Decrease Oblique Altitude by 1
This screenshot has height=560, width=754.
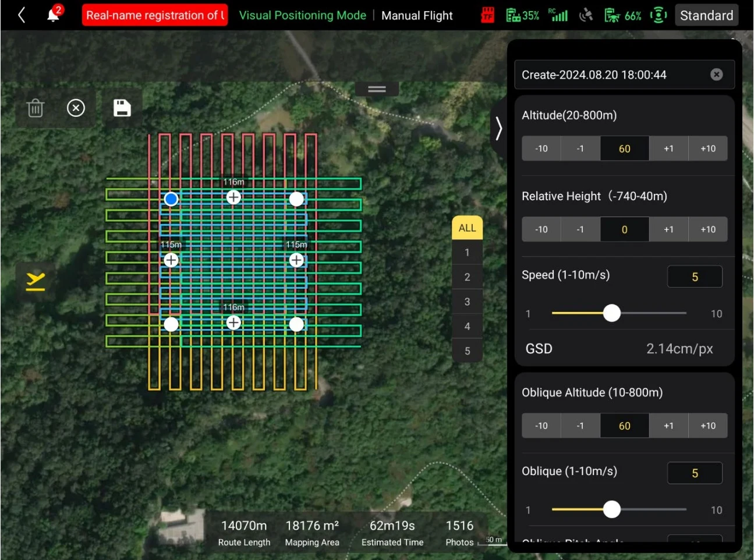[580, 426]
